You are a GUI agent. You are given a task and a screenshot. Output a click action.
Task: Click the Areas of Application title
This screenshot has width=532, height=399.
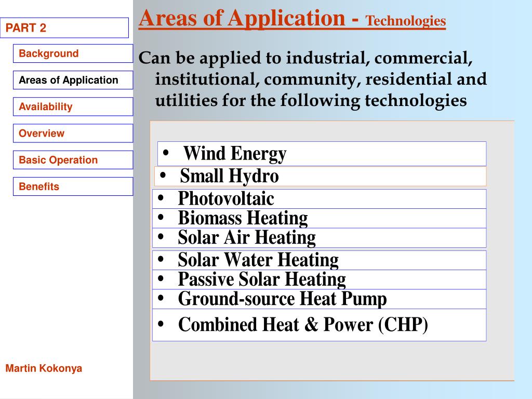pos(242,18)
